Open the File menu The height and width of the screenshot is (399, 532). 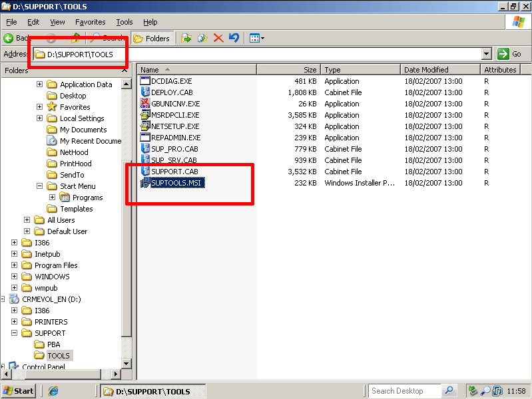(11, 22)
